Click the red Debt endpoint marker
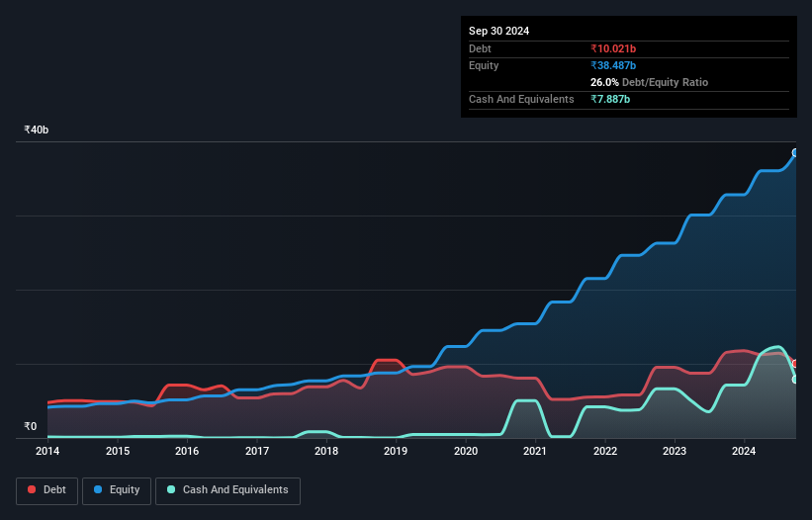Viewport: 812px width, 520px height. 795,364
